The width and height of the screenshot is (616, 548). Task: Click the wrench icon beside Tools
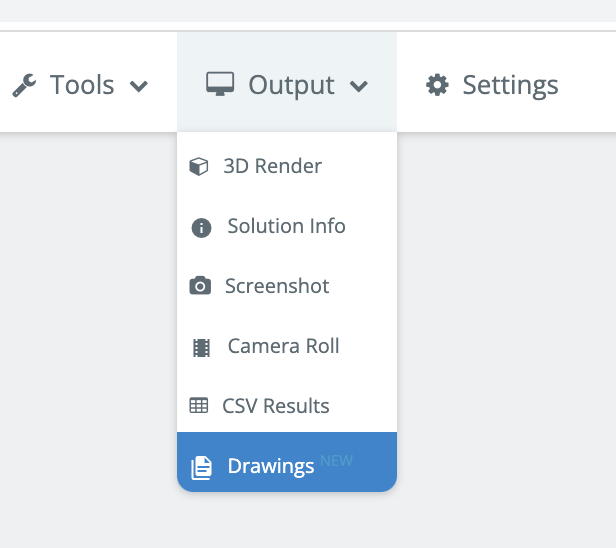click(x=24, y=86)
